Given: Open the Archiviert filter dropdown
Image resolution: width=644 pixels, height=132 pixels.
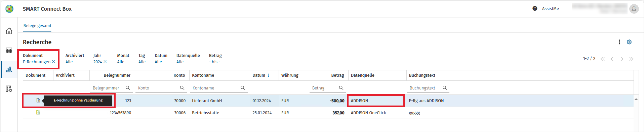Looking at the screenshot, I should tap(69, 62).
